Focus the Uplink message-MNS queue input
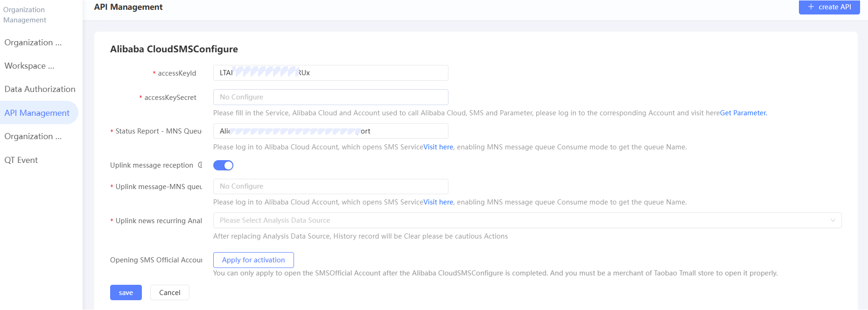 [330, 186]
